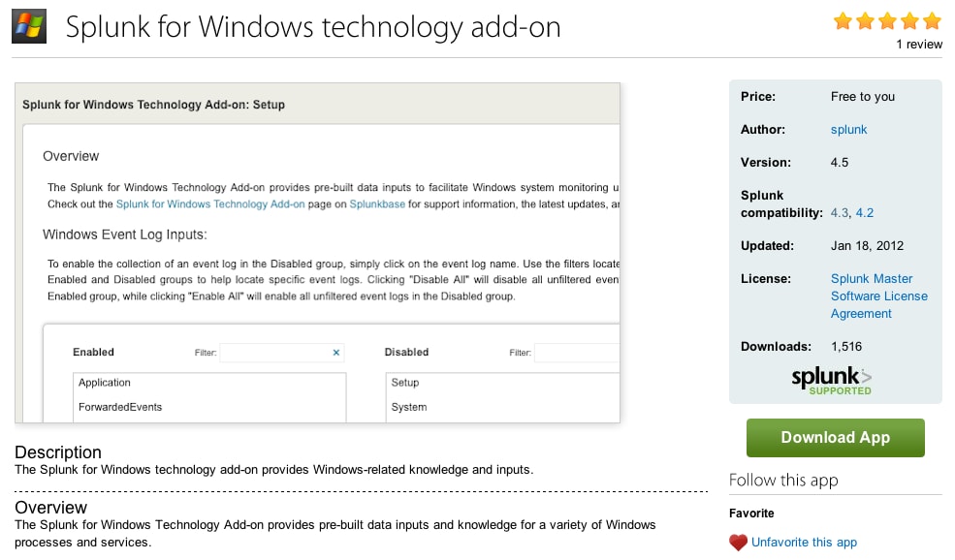Open the 1 review link
The width and height of the screenshot is (955, 560).
pyautogui.click(x=919, y=45)
